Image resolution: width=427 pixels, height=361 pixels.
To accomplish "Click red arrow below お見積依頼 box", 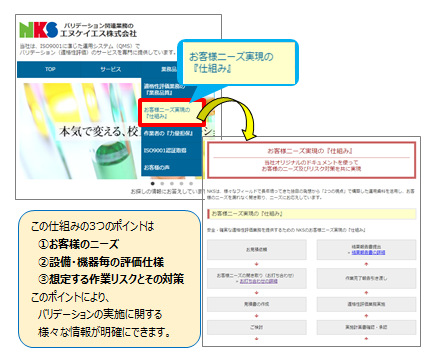I will (257, 264).
